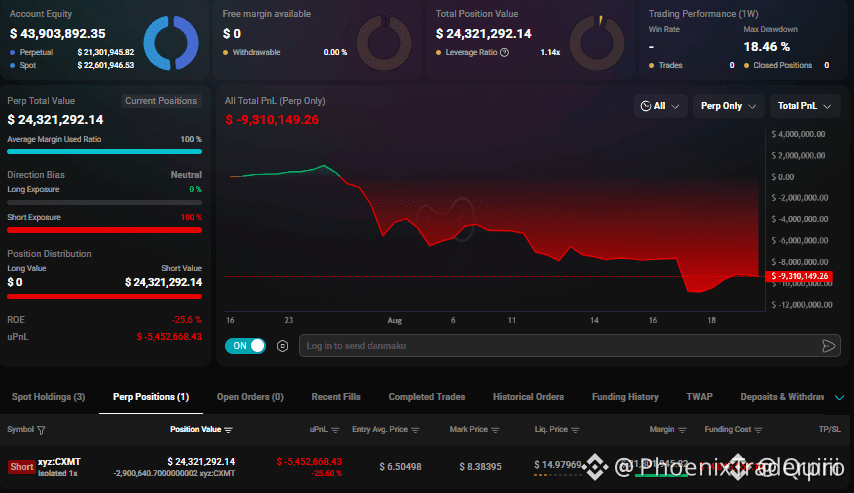Image resolution: width=854 pixels, height=493 pixels.
Task: Sort by Mark Price column icon
Action: pyautogui.click(x=495, y=430)
